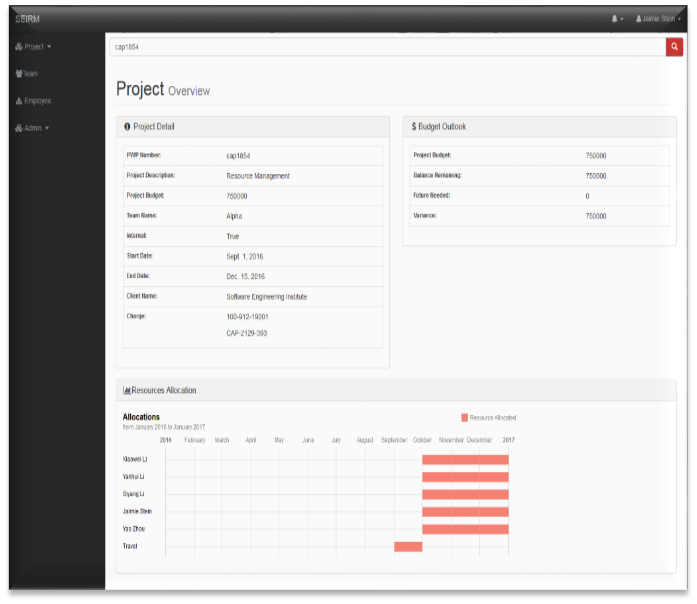
Task: Select the Software Engineering Institute client name
Action: pos(267,297)
